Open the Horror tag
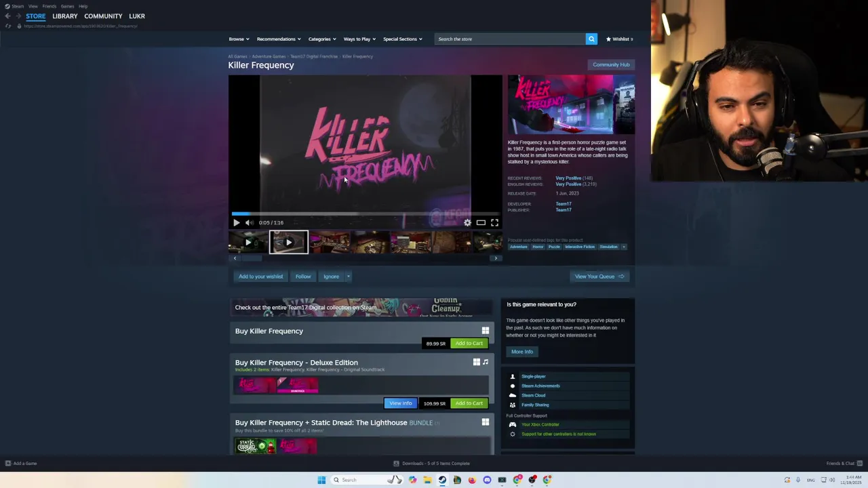 pyautogui.click(x=538, y=247)
